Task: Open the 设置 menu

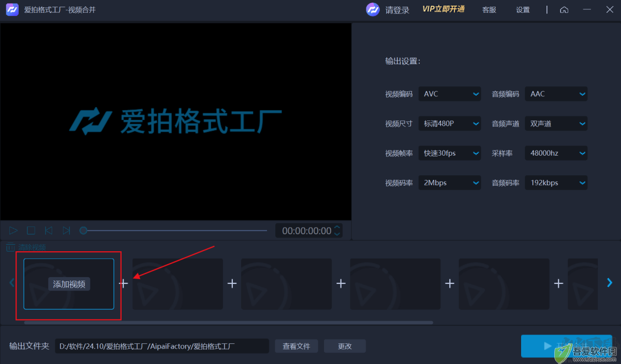Action: [523, 10]
